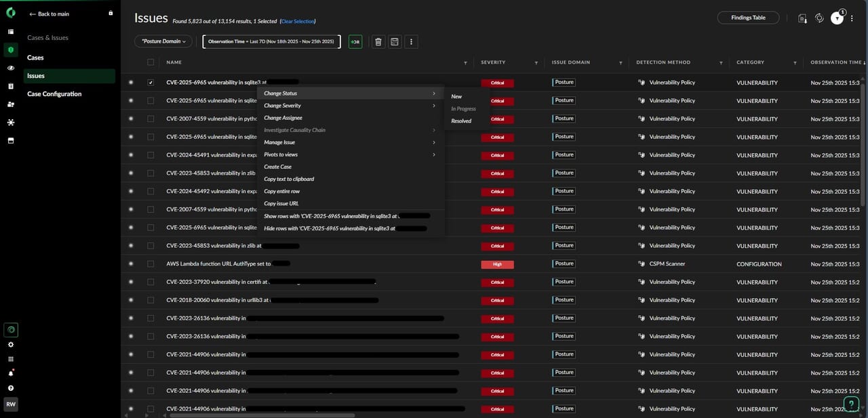868x418 pixels.
Task: Choose Create Case from the context menu
Action: (x=278, y=167)
